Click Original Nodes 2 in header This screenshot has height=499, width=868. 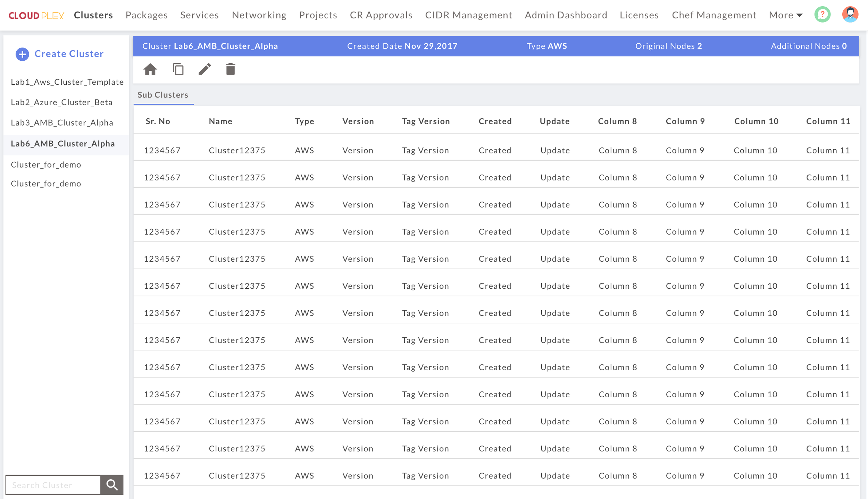(669, 46)
